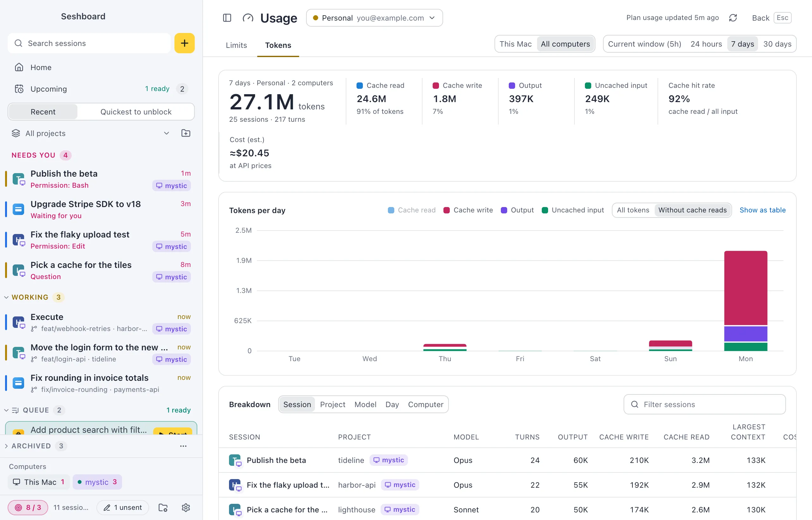Toggle Cache write legend swatch in chart
This screenshot has height=520, width=812.
click(x=447, y=210)
